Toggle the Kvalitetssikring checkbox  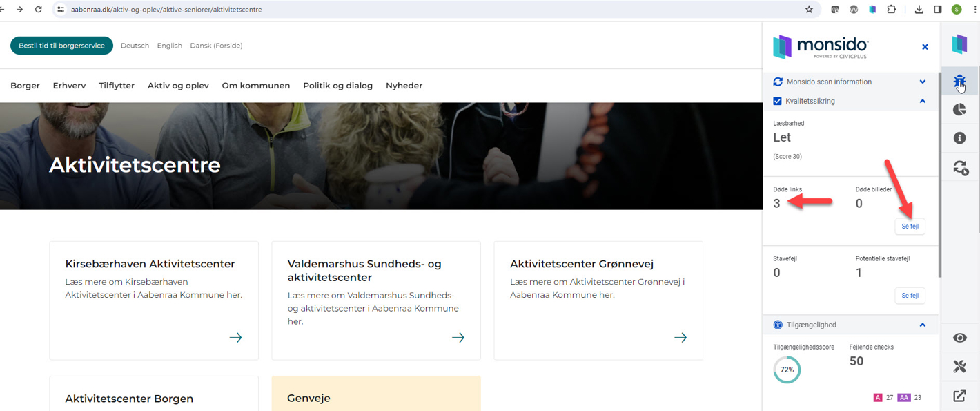[x=778, y=101]
